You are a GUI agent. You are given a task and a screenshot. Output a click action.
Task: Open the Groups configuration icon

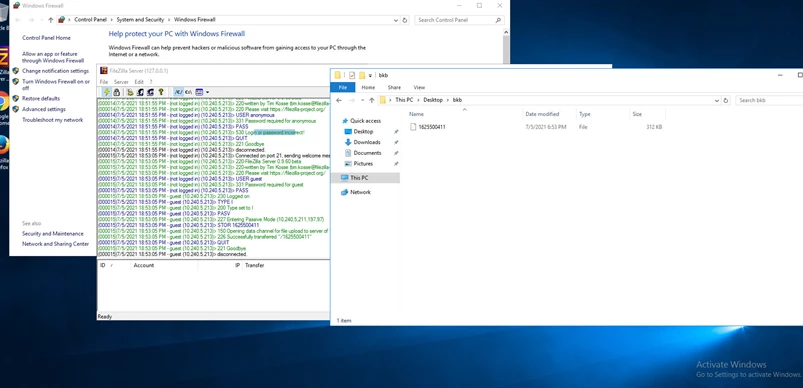pos(151,92)
